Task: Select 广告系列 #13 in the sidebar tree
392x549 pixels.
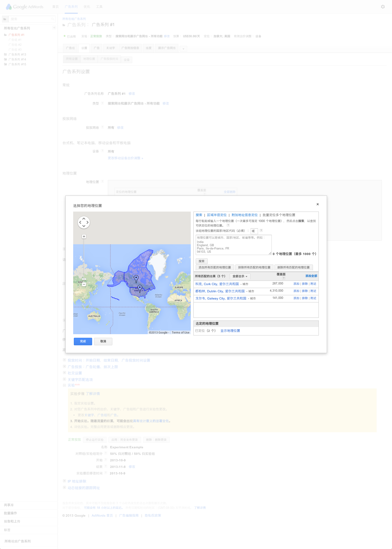Action: [x=17, y=55]
